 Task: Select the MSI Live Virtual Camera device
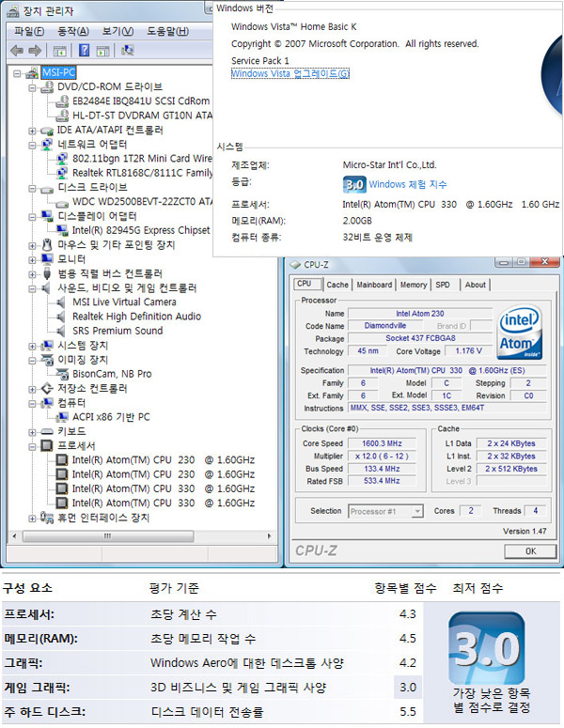click(x=124, y=302)
